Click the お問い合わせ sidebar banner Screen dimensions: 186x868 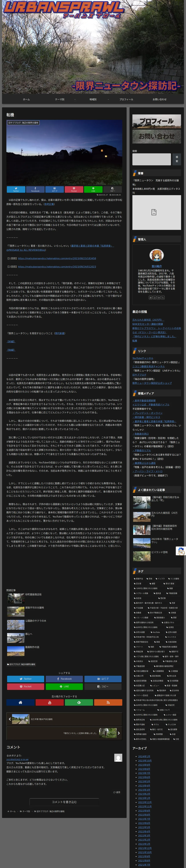pos(156,136)
